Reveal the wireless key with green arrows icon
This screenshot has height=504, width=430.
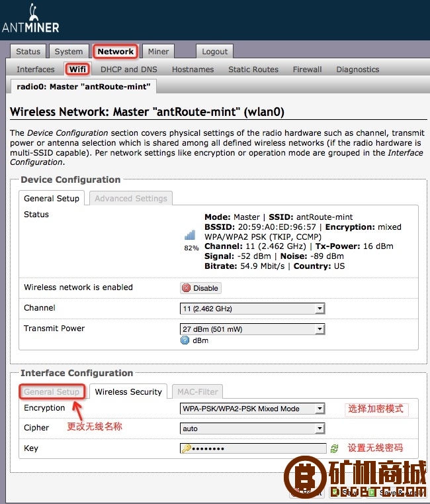[334, 448]
